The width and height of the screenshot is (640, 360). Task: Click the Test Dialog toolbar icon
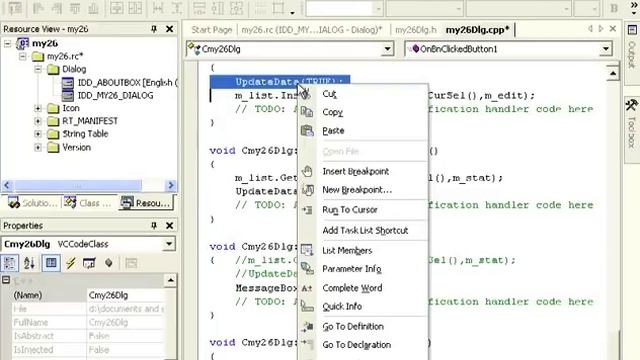click(x=15, y=8)
